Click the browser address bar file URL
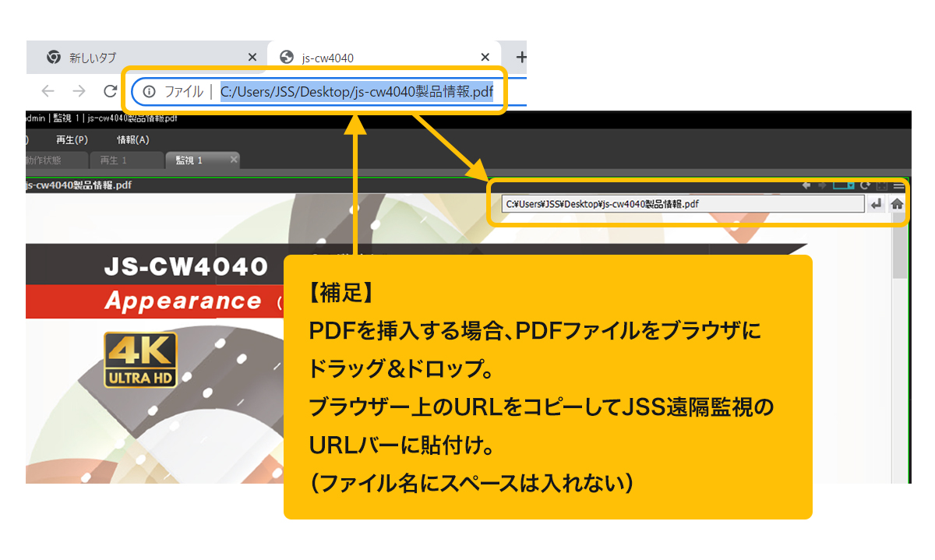 356,92
